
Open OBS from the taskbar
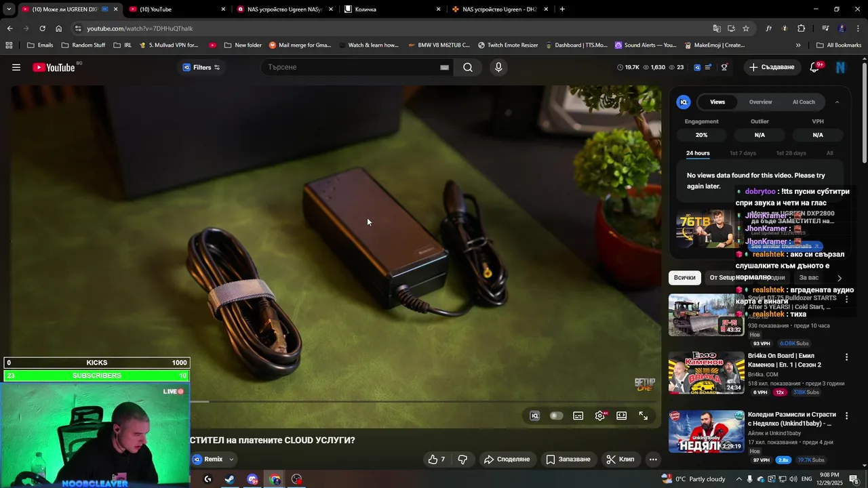point(296,479)
